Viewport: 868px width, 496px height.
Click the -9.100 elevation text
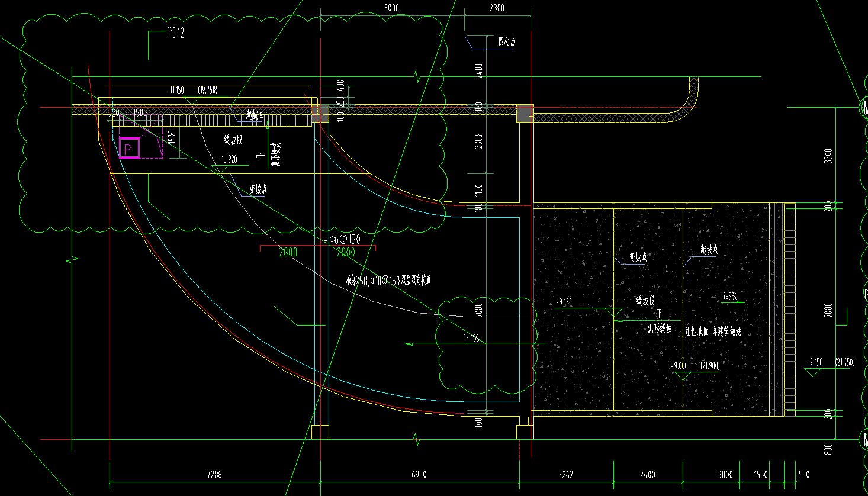coord(564,302)
